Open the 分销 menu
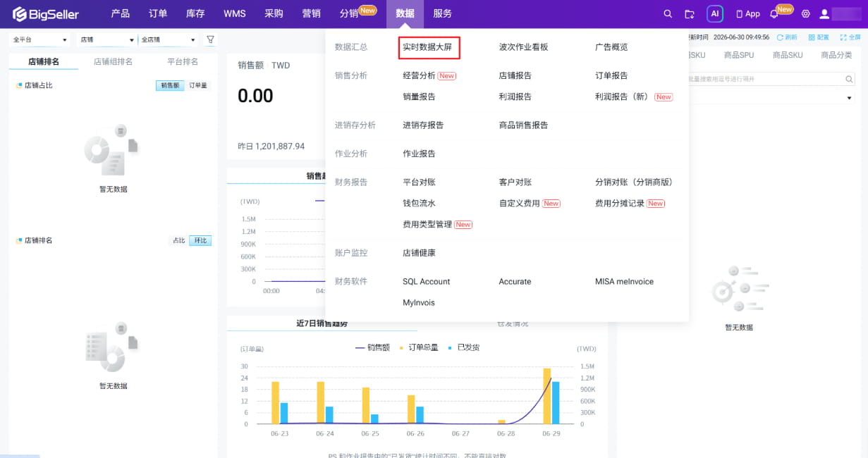This screenshot has width=868, height=458. [349, 14]
